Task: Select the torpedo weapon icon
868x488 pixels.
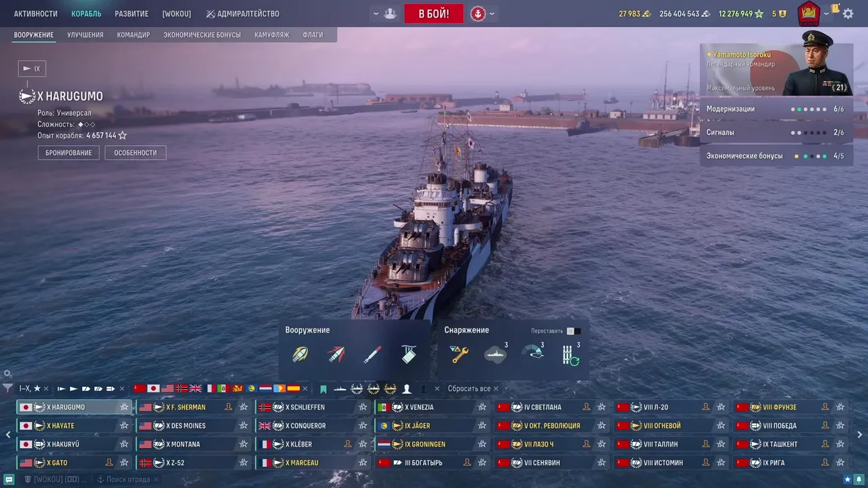Action: [372, 354]
